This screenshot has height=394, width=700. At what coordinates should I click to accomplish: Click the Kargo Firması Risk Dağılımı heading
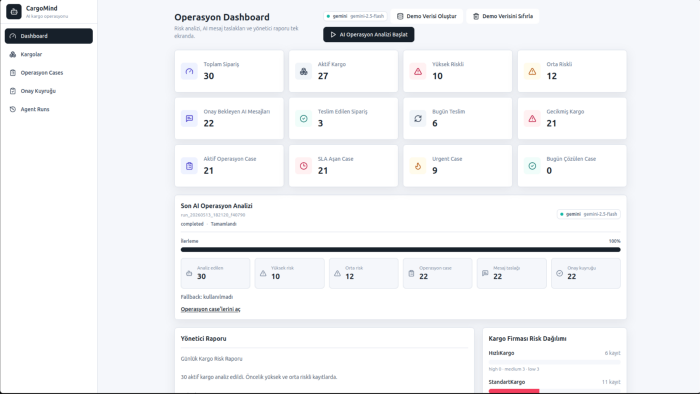(x=527, y=339)
